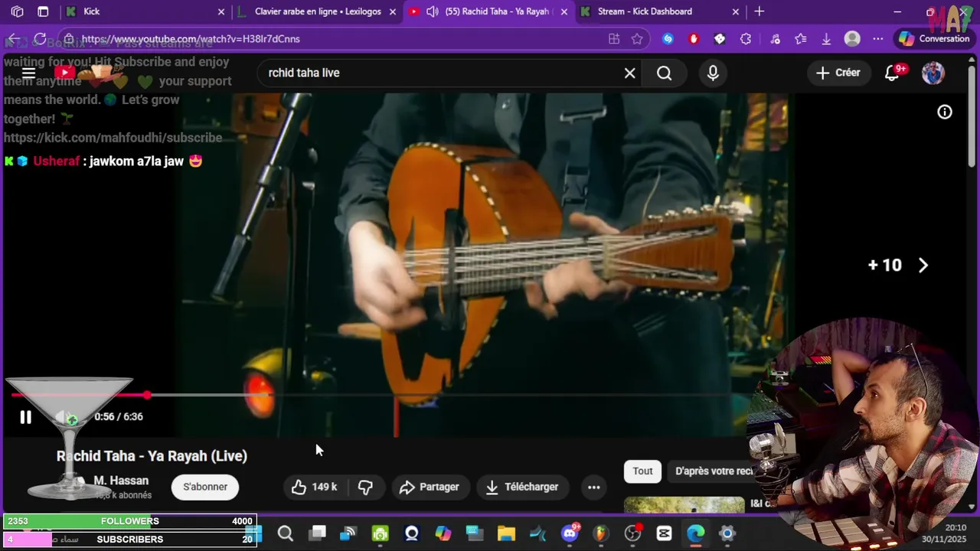Image resolution: width=980 pixels, height=551 pixels.
Task: Mute the Rachid Taha tab audio icon
Action: point(432,11)
